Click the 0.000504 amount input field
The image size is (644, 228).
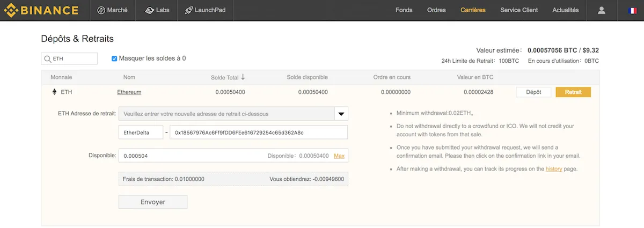tap(233, 156)
